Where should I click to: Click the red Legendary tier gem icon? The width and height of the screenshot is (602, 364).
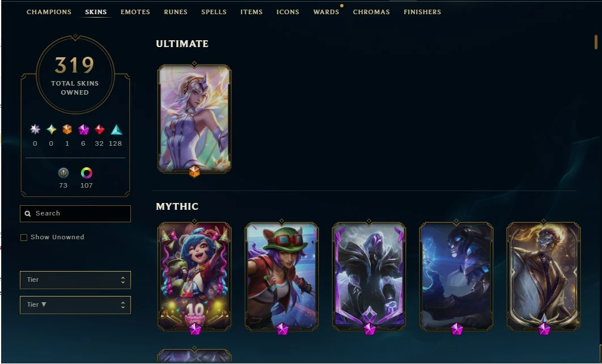(x=99, y=130)
